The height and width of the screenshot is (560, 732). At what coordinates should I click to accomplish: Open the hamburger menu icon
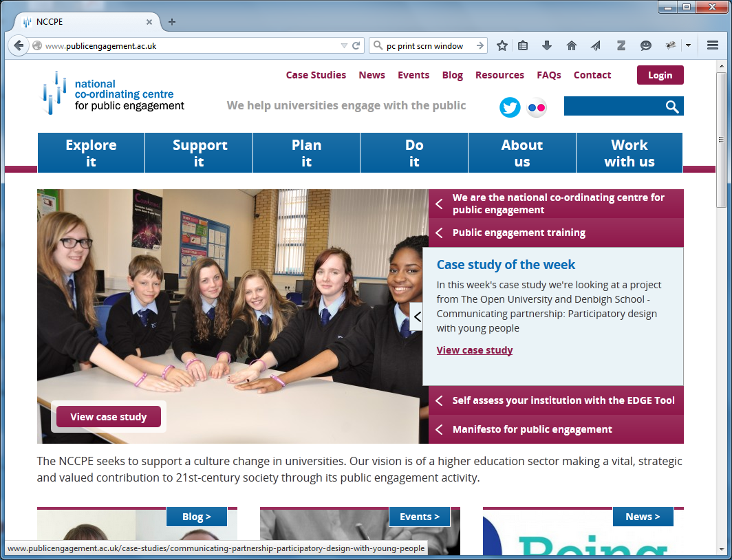(713, 45)
